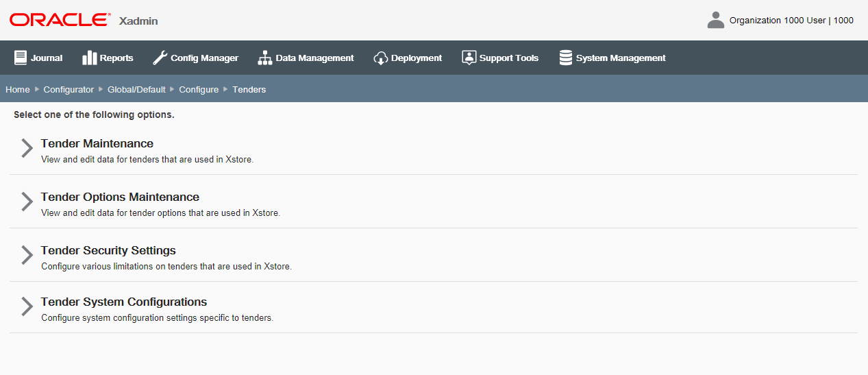Expand Tender Maintenance chevron arrow
The image size is (868, 375).
click(x=27, y=148)
